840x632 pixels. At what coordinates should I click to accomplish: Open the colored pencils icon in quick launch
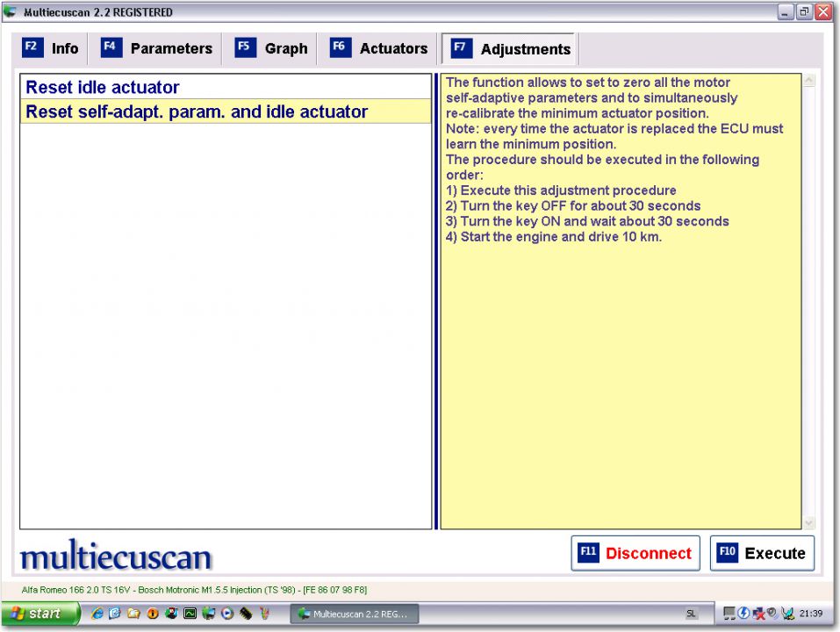265,614
